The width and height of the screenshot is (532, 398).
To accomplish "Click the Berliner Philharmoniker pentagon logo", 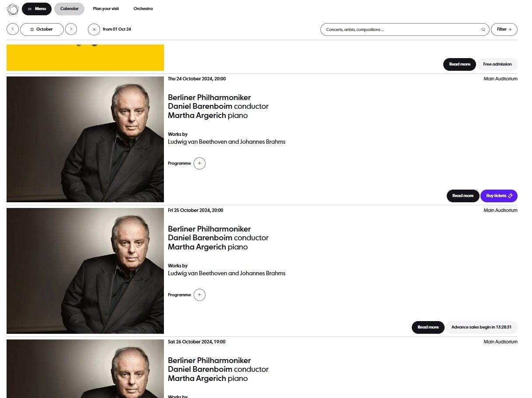I will [x=13, y=9].
